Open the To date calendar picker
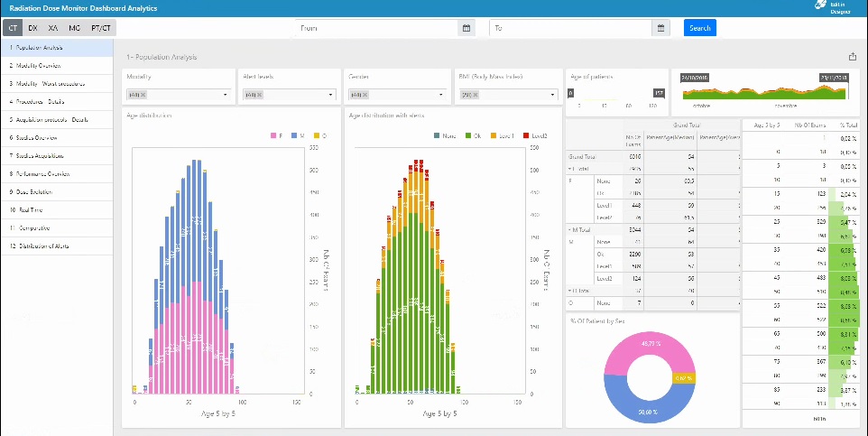 (661, 28)
